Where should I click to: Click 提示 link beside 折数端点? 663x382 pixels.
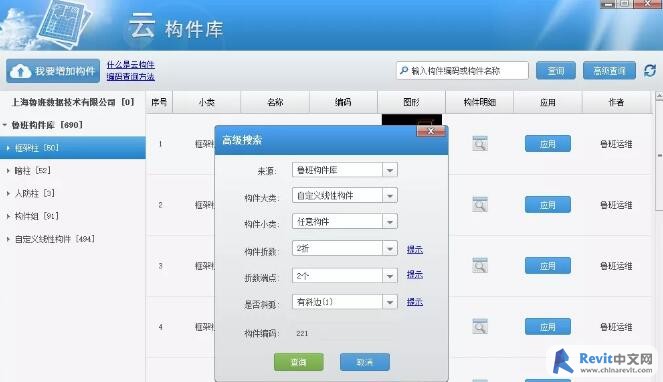click(415, 274)
